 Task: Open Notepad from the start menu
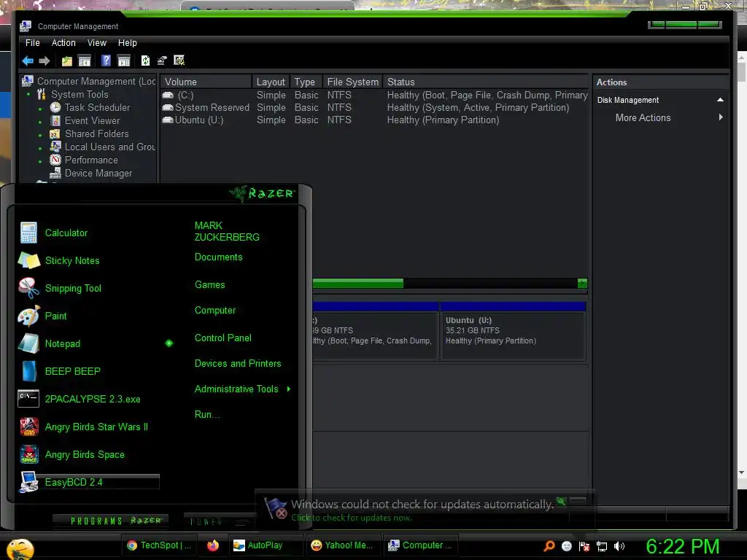coord(63,343)
